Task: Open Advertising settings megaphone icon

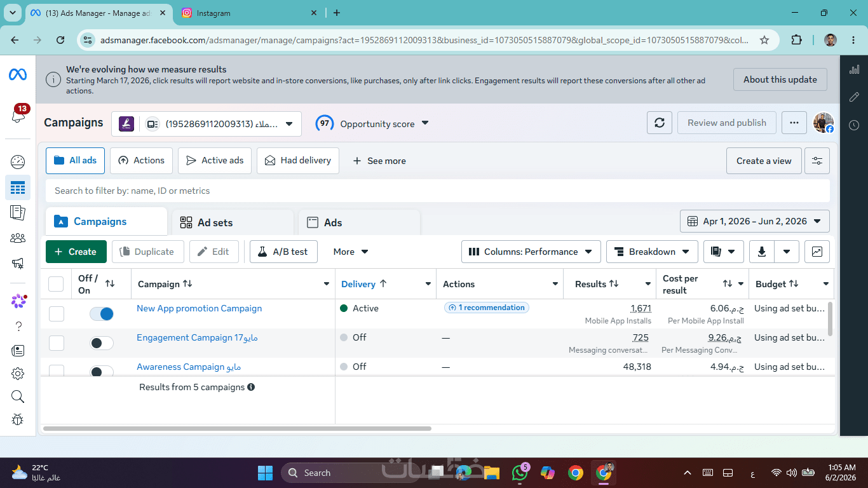Action: point(18,263)
